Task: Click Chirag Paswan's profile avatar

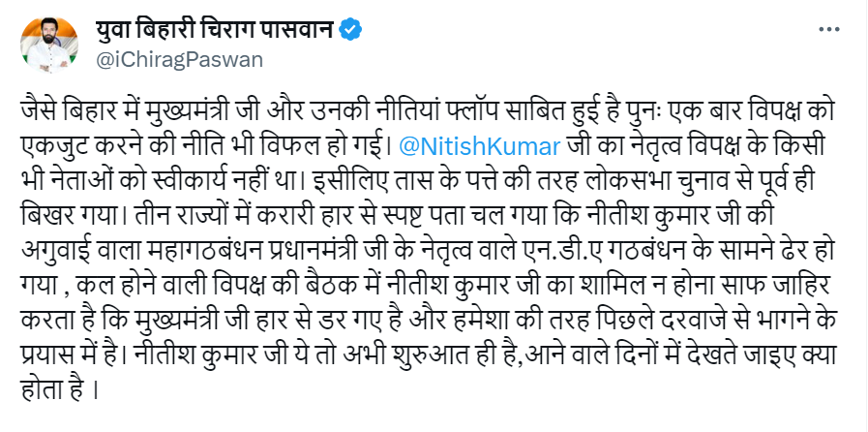Action: click(x=46, y=45)
